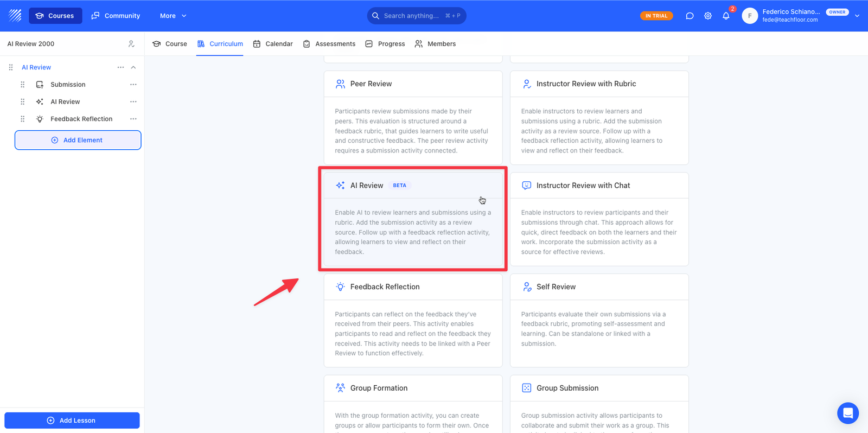Open the chat messages icon in header
Screen dimensions: 868x433
click(x=690, y=16)
